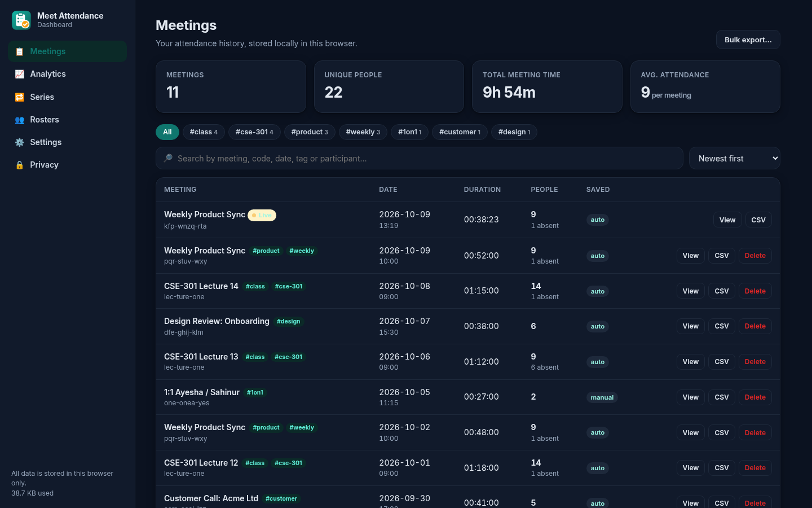Click the Analytics chart icon
The width and height of the screenshot is (812, 508).
coord(20,74)
